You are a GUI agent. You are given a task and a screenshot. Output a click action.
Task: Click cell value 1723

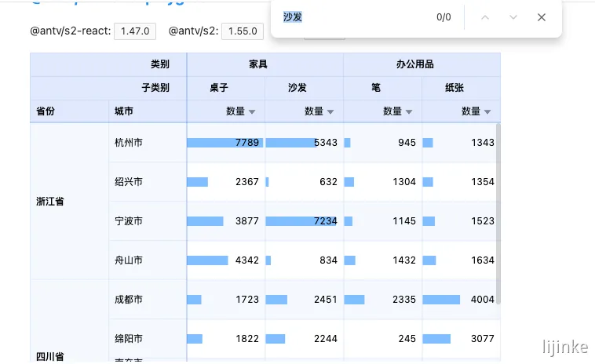pyautogui.click(x=247, y=300)
